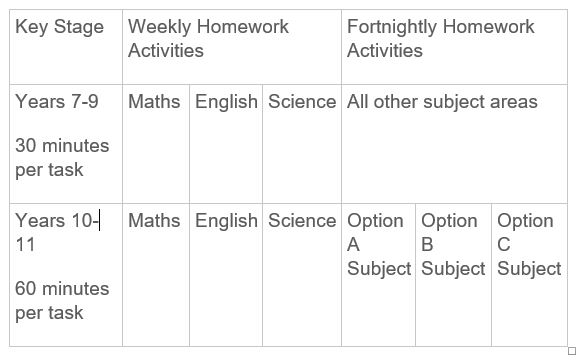This screenshot has width=580, height=360.
Task: Select the 'Fortnightly Homework Activities' header cell
Action: (x=454, y=47)
